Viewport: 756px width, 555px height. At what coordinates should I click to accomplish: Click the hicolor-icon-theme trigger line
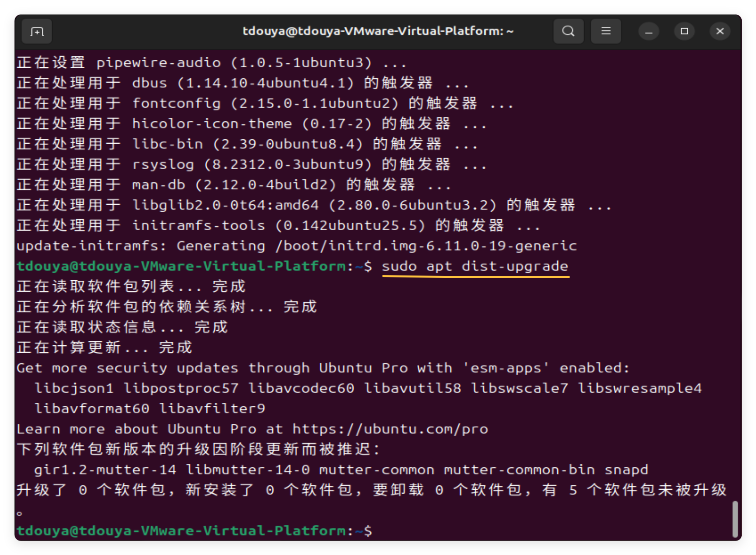pyautogui.click(x=252, y=124)
